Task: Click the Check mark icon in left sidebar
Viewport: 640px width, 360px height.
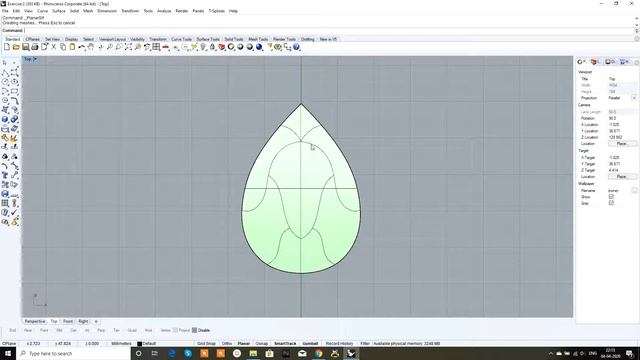Action: pyautogui.click(x=14, y=213)
